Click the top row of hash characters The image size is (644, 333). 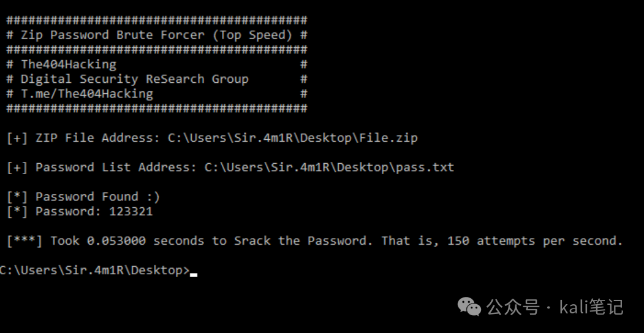point(156,20)
